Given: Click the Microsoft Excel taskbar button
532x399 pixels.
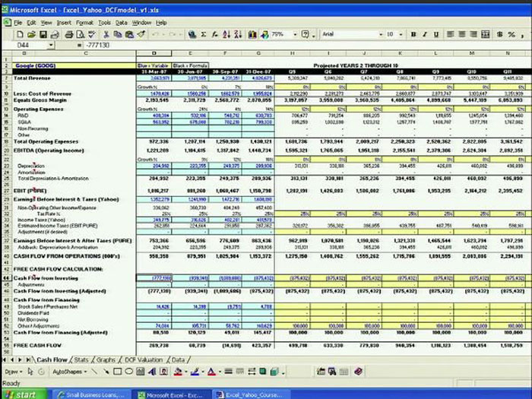Looking at the screenshot, I should click(x=171, y=395).
